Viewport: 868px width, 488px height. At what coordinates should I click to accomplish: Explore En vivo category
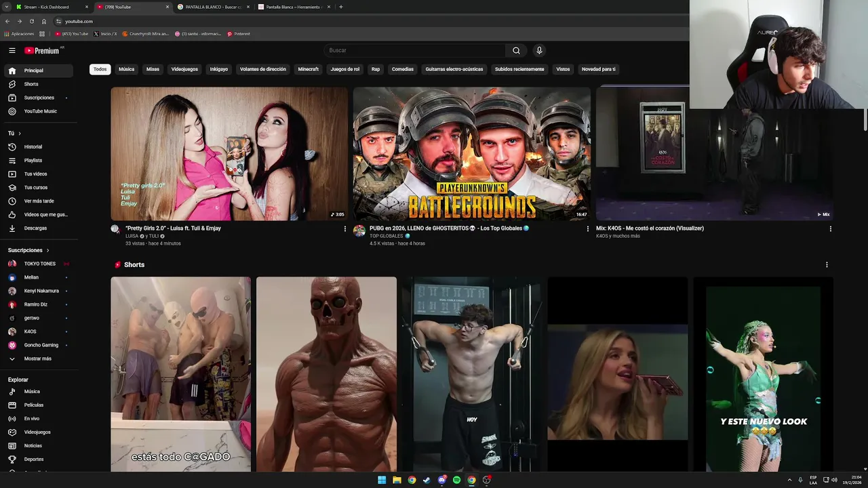tap(38, 418)
